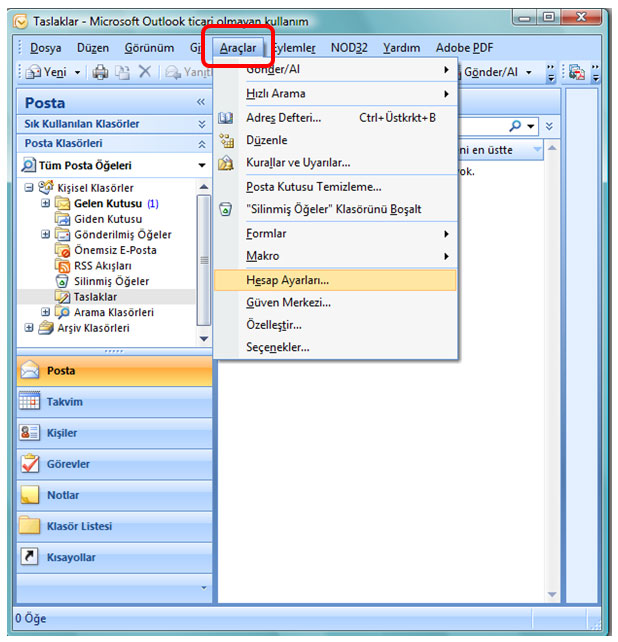This screenshot has width=618, height=642.
Task: Click the Düzenle organize icon in menu
Action: (226, 140)
